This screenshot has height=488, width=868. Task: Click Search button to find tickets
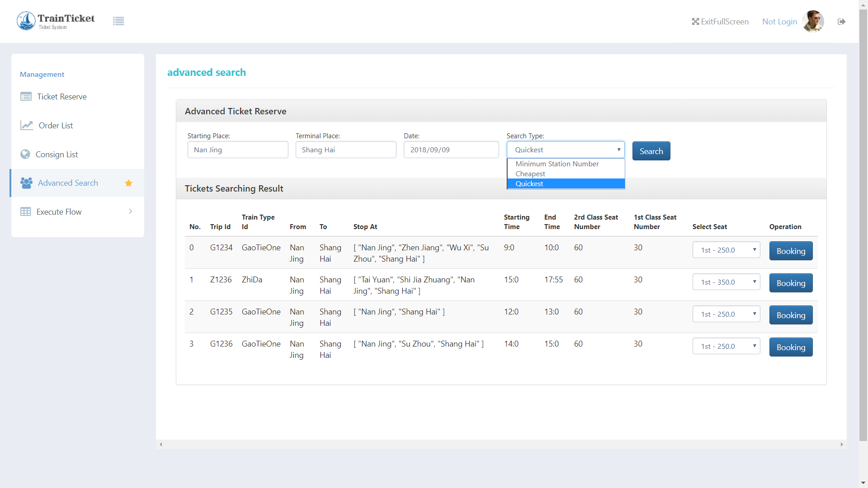click(x=651, y=151)
